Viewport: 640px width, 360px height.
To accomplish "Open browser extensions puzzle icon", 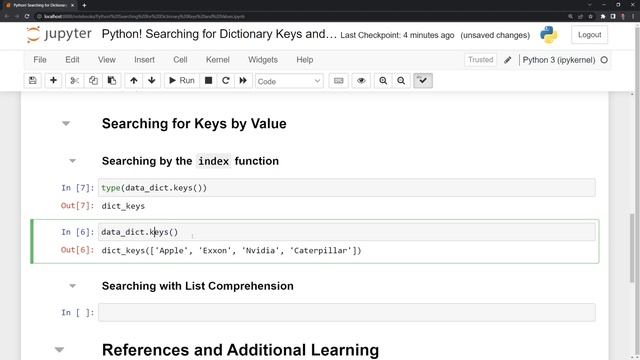I will (602, 16).
